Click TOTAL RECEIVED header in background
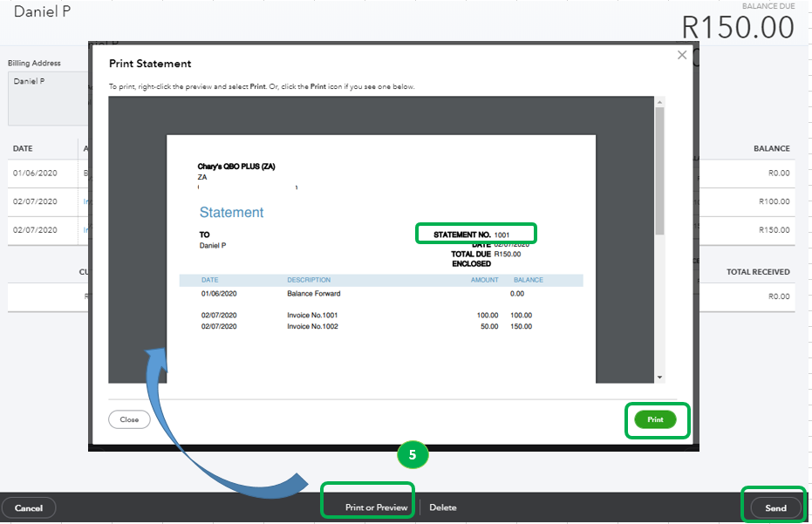This screenshot has height=524, width=812. pyautogui.click(x=758, y=272)
